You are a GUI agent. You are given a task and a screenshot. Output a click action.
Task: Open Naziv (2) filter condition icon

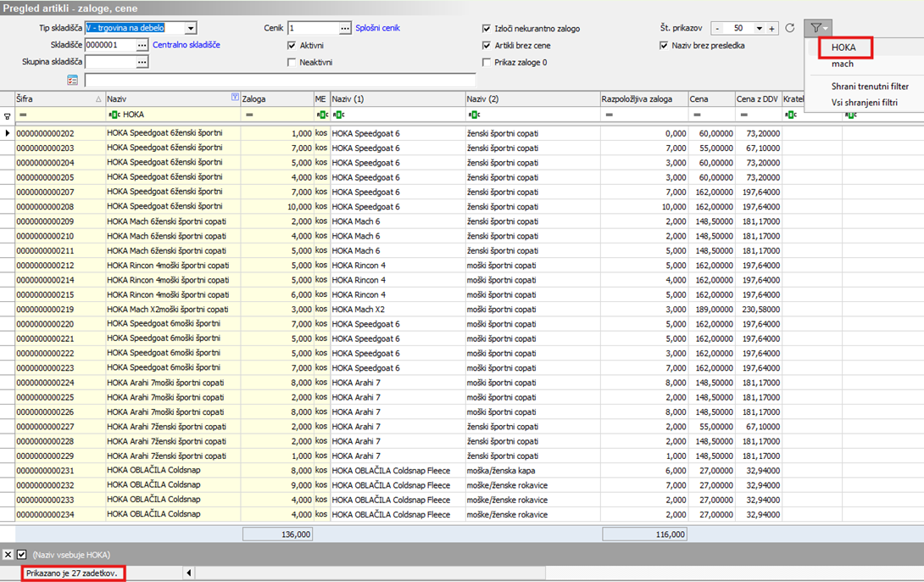(474, 115)
